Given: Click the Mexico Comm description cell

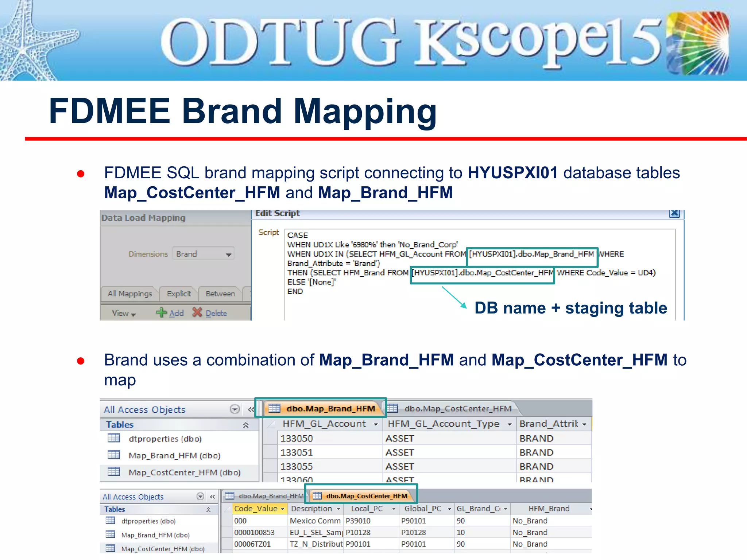Looking at the screenshot, I should [x=316, y=521].
